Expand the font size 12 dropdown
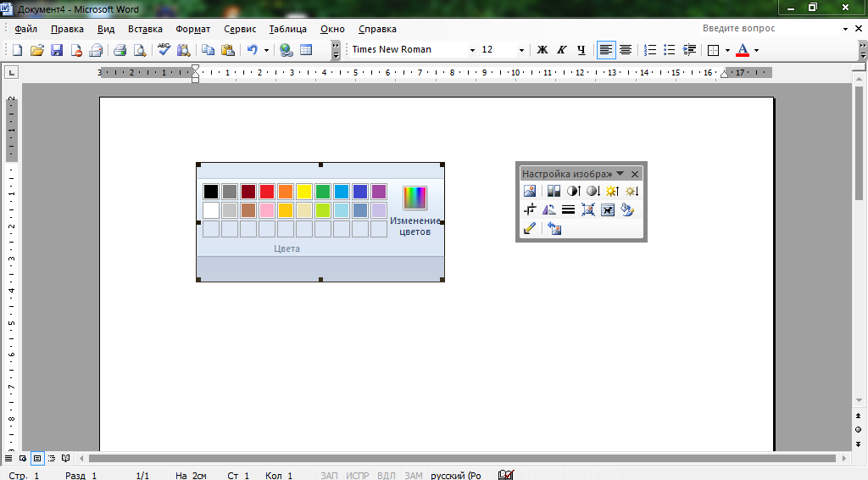Screen dimensions: 868x480 click(521, 50)
